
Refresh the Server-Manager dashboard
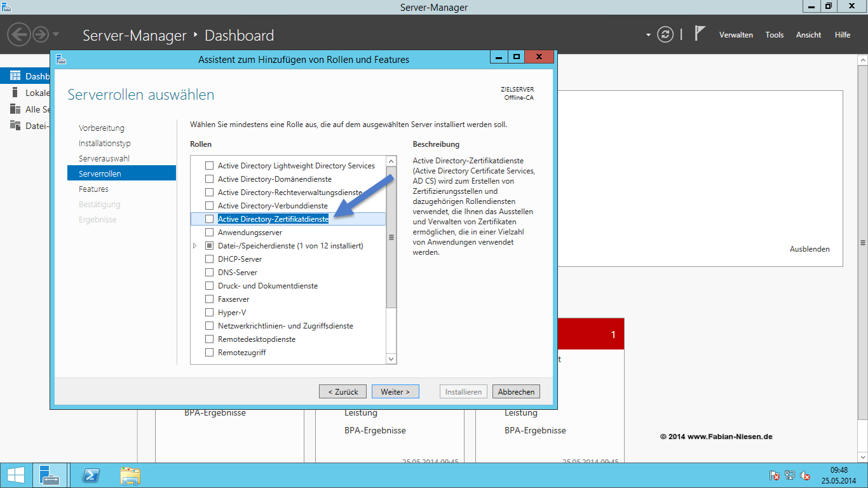point(665,34)
